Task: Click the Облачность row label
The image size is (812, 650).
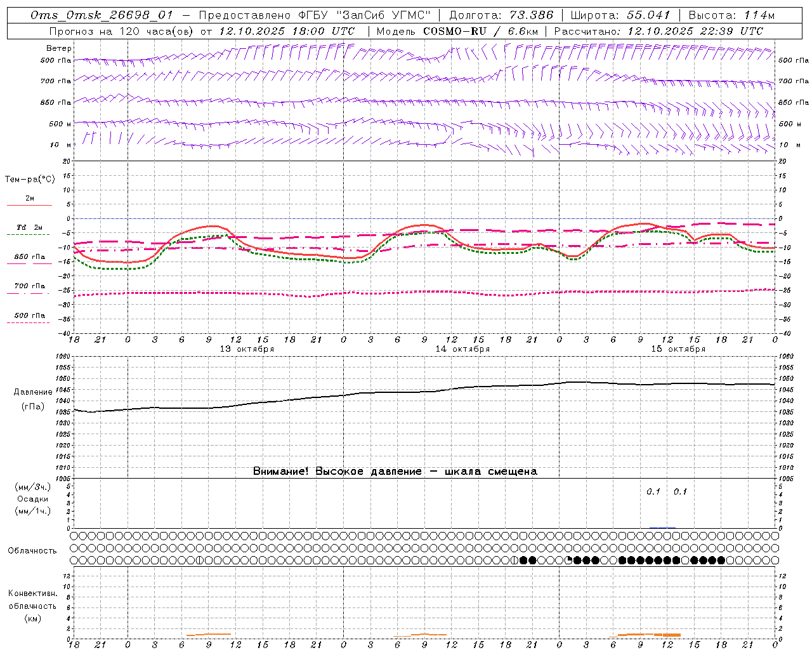Action: click(32, 550)
